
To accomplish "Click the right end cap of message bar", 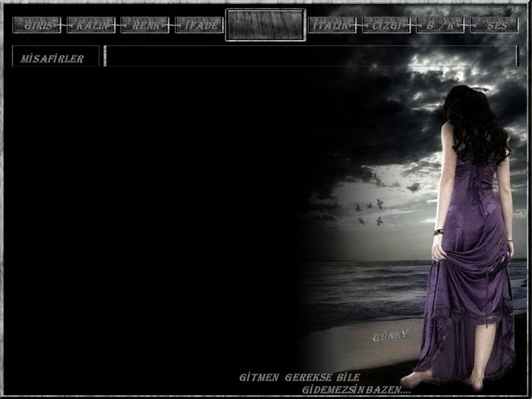I will (515, 57).
